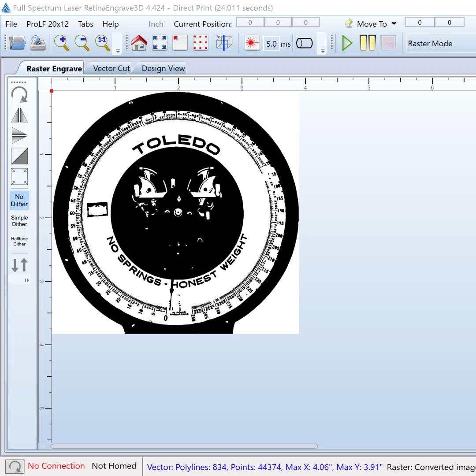Click the second Move To coordinate field
476x476 pixels.
tap(450, 22)
